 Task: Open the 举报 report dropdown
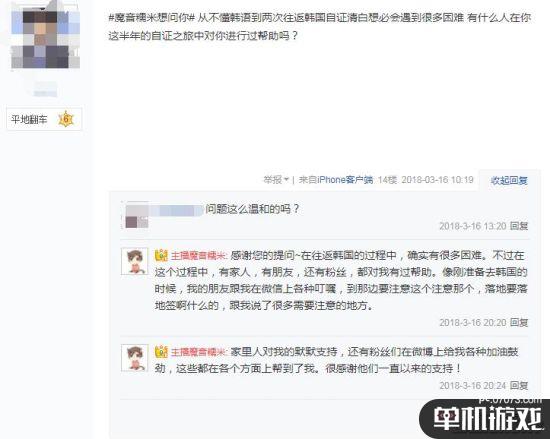tap(276, 180)
